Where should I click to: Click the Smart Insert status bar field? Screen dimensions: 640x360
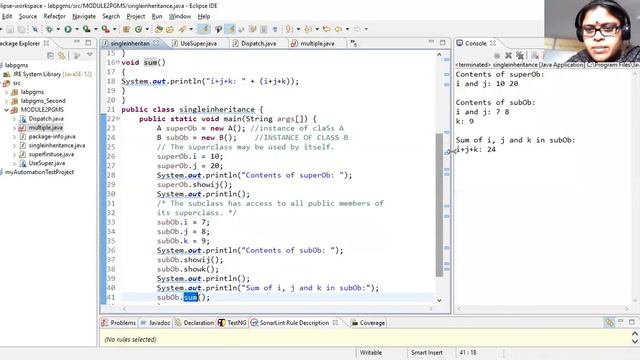coord(427,353)
